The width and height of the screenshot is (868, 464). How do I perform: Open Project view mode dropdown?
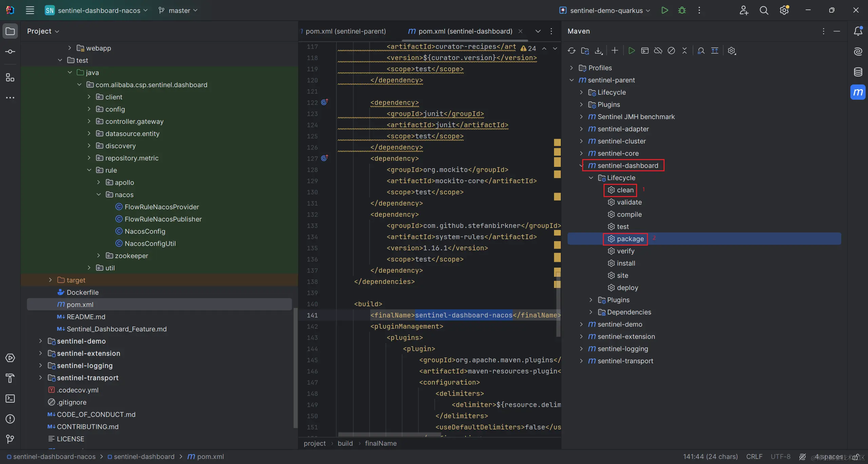(x=43, y=31)
